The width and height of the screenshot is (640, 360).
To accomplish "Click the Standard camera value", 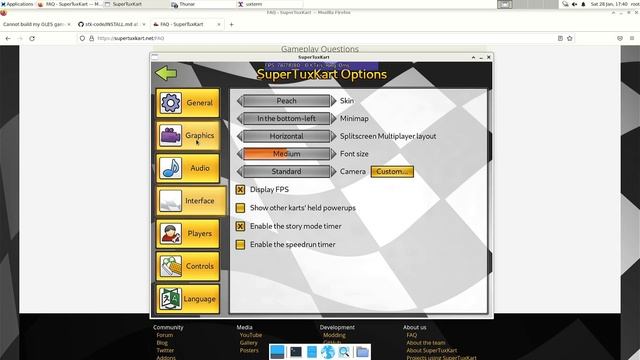I will [287, 171].
